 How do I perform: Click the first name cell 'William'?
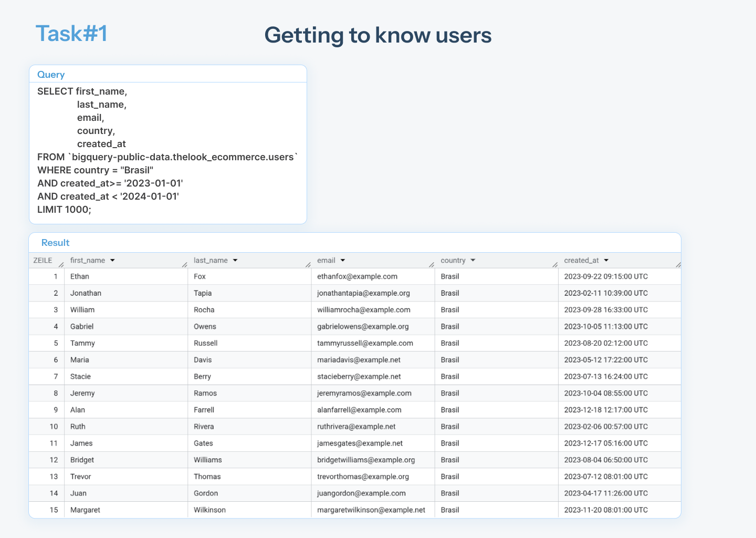(82, 310)
